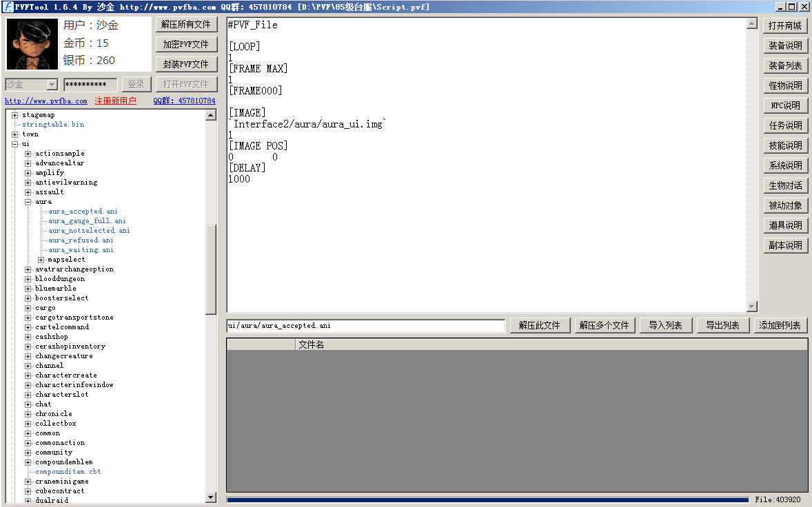Screen dimensions: 812x507
Task: Collapse the ui tree node
Action: point(15,144)
